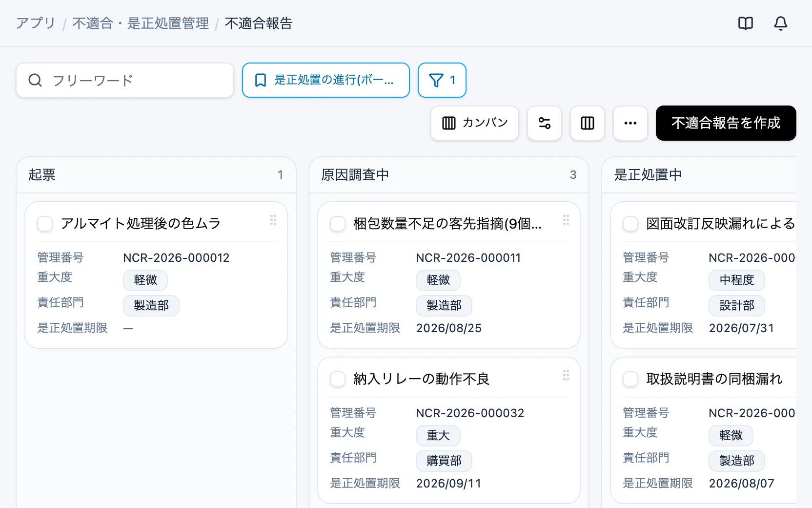This screenshot has height=508, width=812.
Task: Open the more options ellipsis menu
Action: click(630, 123)
